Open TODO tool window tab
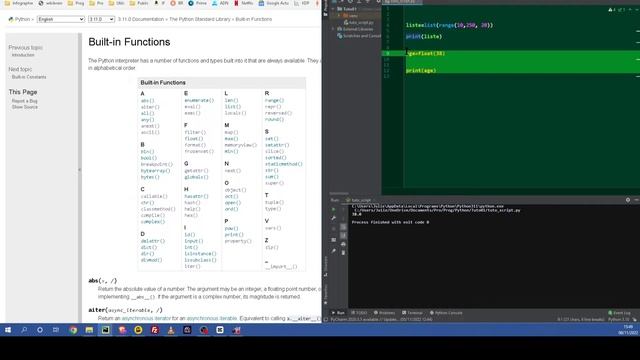Screen dimensions: 640x360 pyautogui.click(x=359, y=313)
